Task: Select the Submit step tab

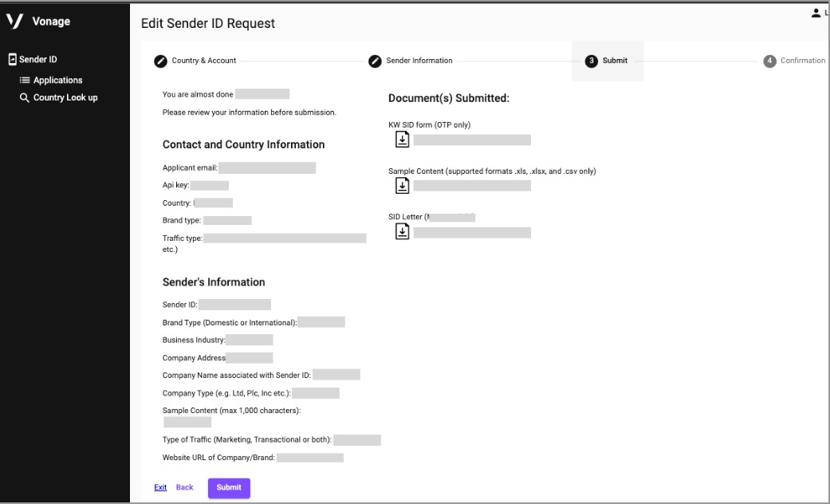Action: tap(608, 61)
